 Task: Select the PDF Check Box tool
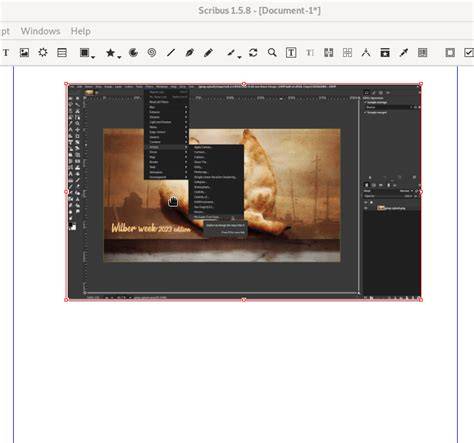coord(469,53)
